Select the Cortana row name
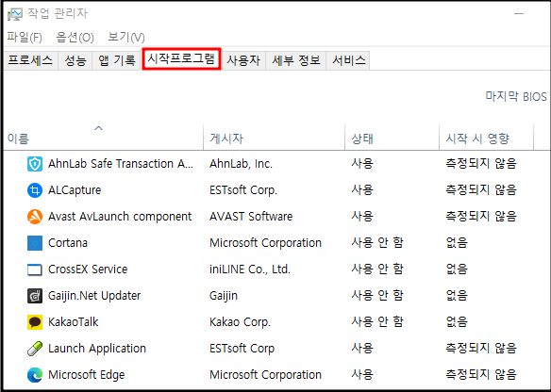 click(x=68, y=243)
